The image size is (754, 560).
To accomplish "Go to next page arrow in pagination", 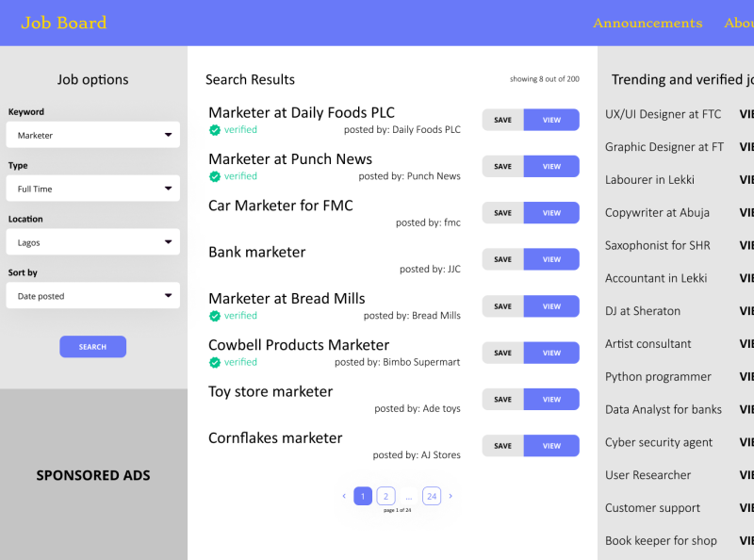I will coord(451,496).
